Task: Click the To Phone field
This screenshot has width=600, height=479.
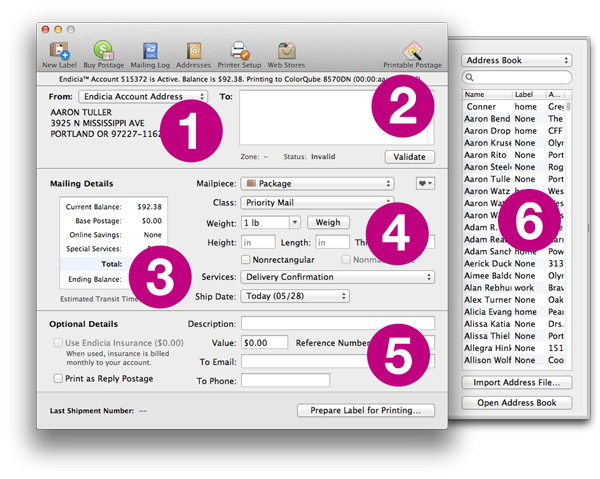Action: (x=285, y=381)
